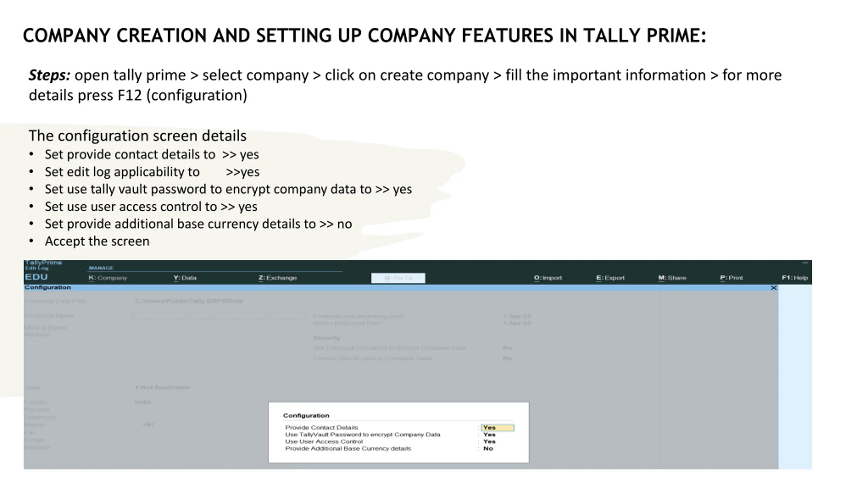
Task: Open the O: Import menu
Action: [x=548, y=278]
